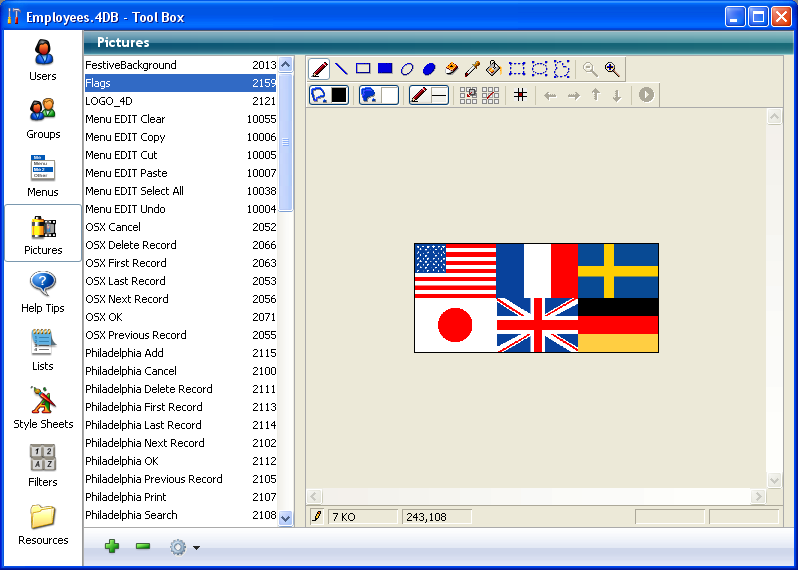Viewport: 798px width, 570px height.
Task: Open the foreground color black swatch
Action: point(339,95)
